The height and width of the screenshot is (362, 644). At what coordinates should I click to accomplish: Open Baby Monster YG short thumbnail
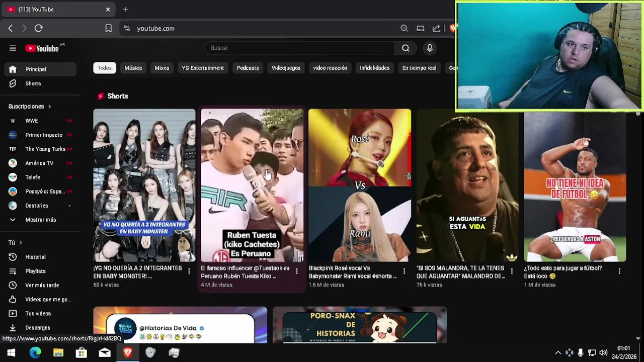click(x=144, y=185)
